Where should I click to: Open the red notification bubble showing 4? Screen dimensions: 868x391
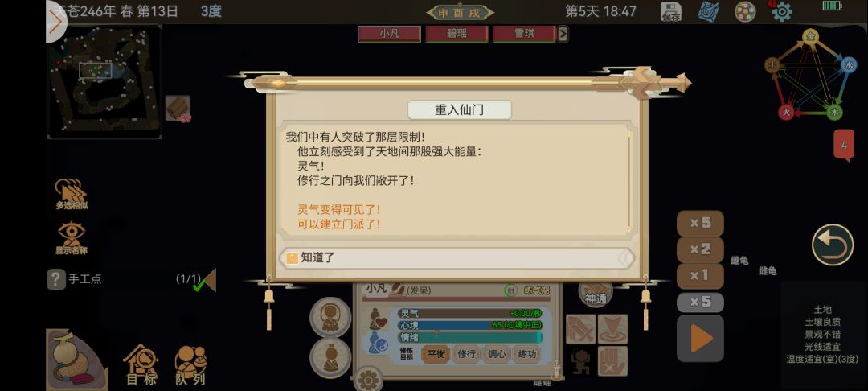pos(844,146)
